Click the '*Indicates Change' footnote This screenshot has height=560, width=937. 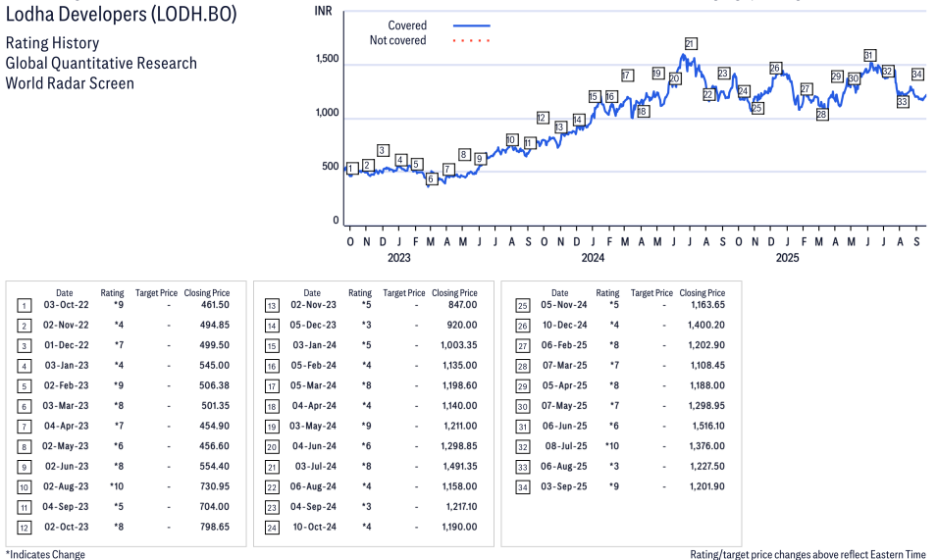click(45, 554)
